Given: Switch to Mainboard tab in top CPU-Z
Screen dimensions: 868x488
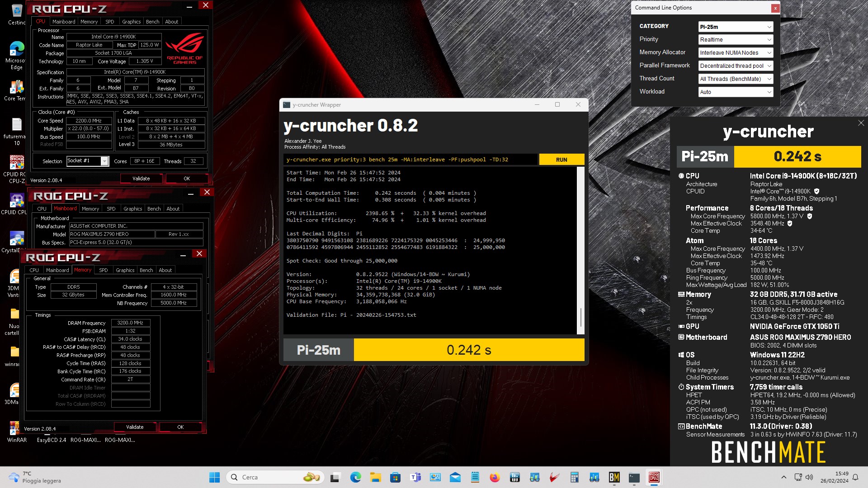Looking at the screenshot, I should tap(64, 22).
